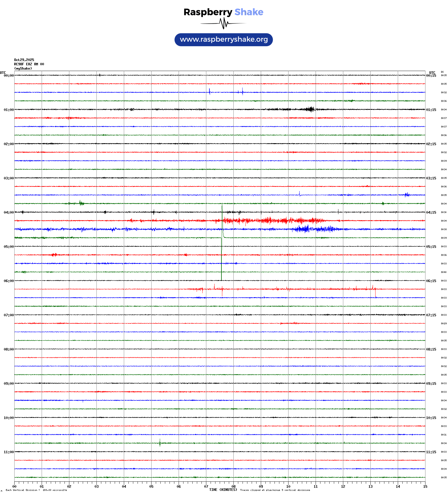The width and height of the screenshot is (448, 494).
Task: Click the TIME (MINUTES) axis label
Action: (x=223, y=490)
